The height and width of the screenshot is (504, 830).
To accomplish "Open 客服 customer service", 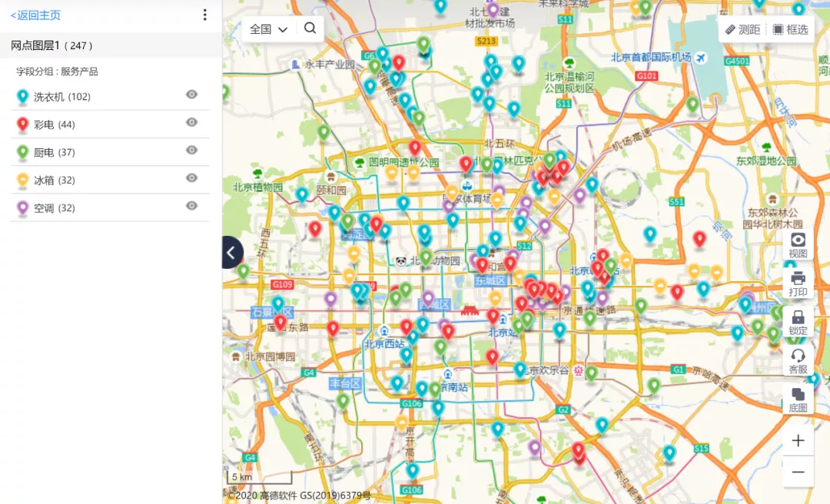I will 798,358.
